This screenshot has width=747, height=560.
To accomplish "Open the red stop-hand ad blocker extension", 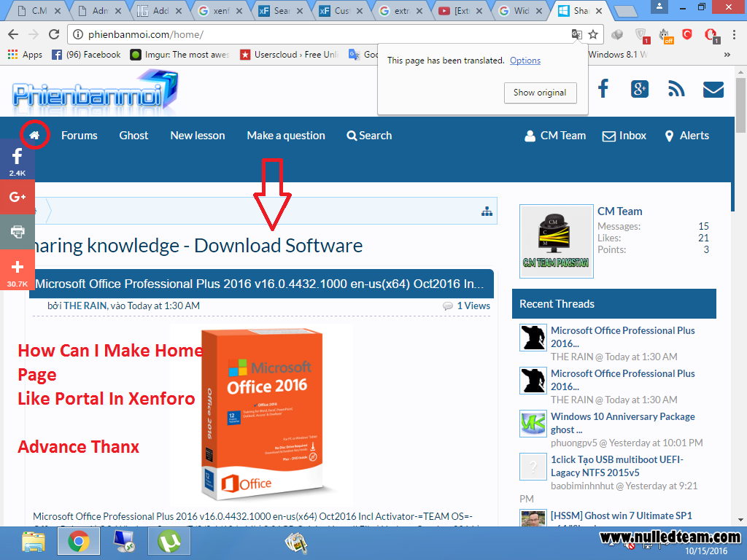I will pyautogui.click(x=711, y=35).
